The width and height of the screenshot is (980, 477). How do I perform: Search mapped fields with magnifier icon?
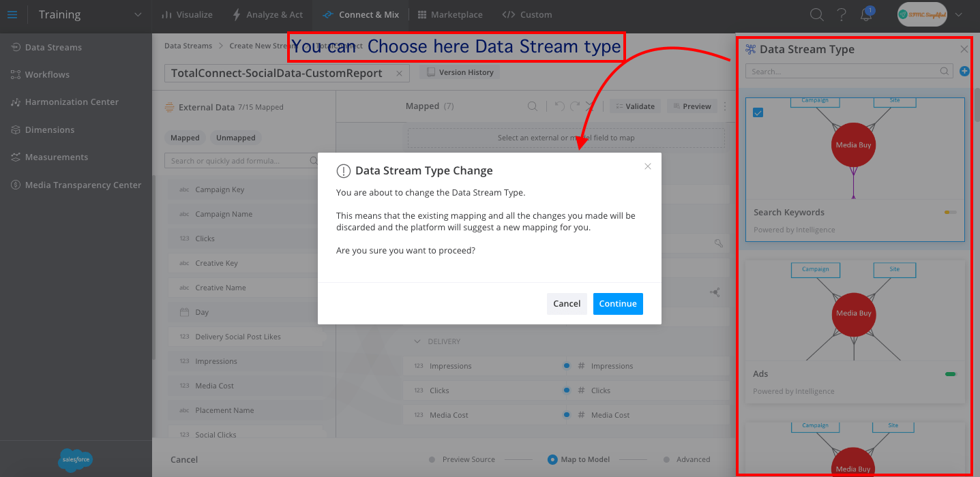[532, 106]
